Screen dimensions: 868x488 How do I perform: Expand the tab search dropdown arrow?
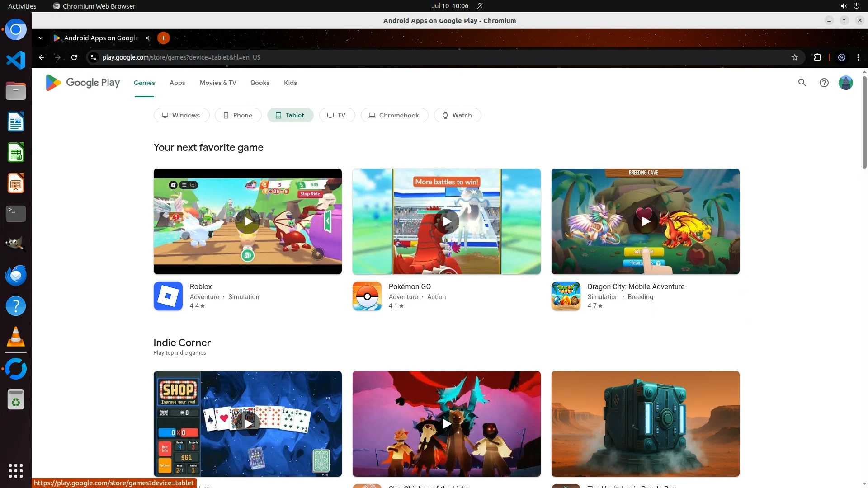point(41,38)
